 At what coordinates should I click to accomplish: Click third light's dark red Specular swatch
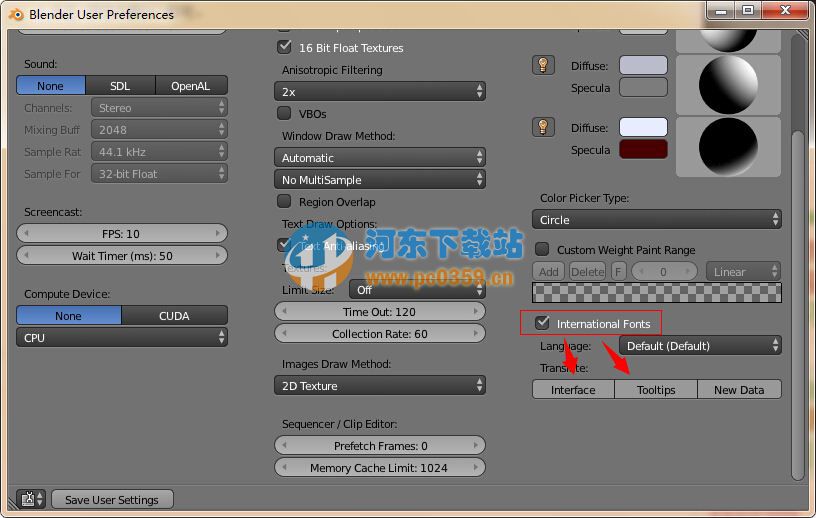pyautogui.click(x=643, y=149)
